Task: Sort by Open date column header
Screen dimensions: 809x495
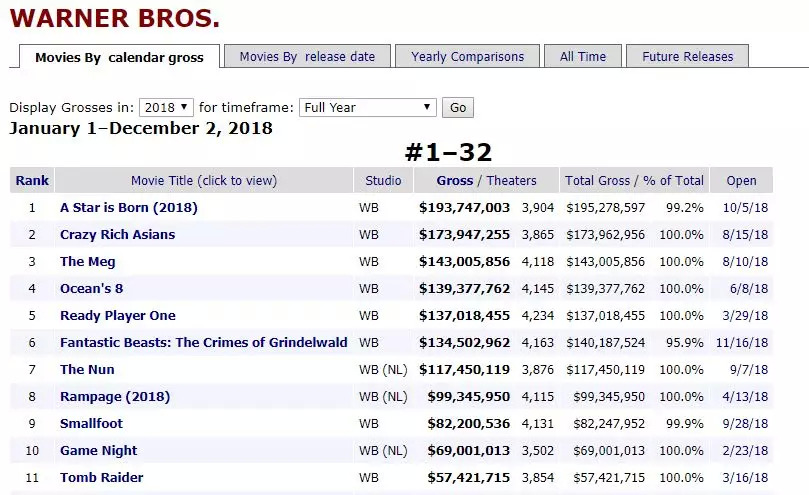Action: (741, 181)
